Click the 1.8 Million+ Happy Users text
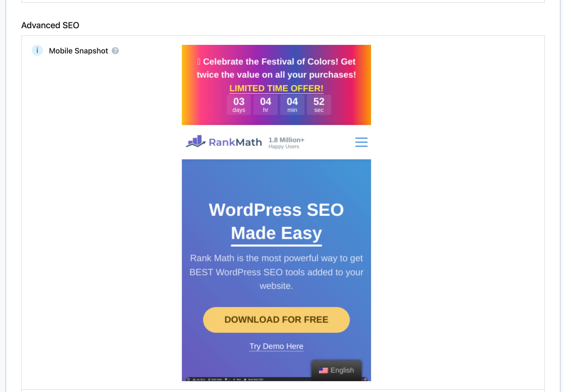This screenshot has width=563, height=392. tap(286, 143)
